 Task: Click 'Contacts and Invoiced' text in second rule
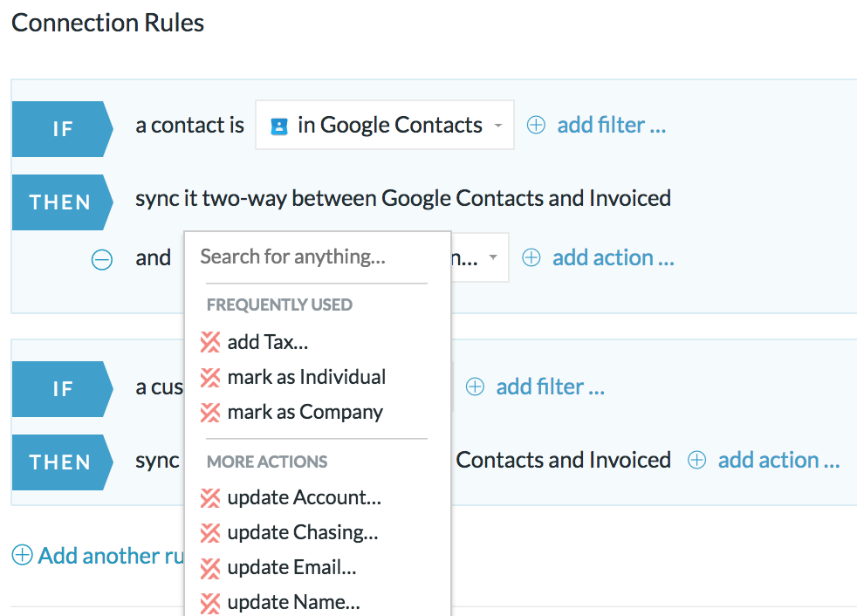[x=564, y=460]
